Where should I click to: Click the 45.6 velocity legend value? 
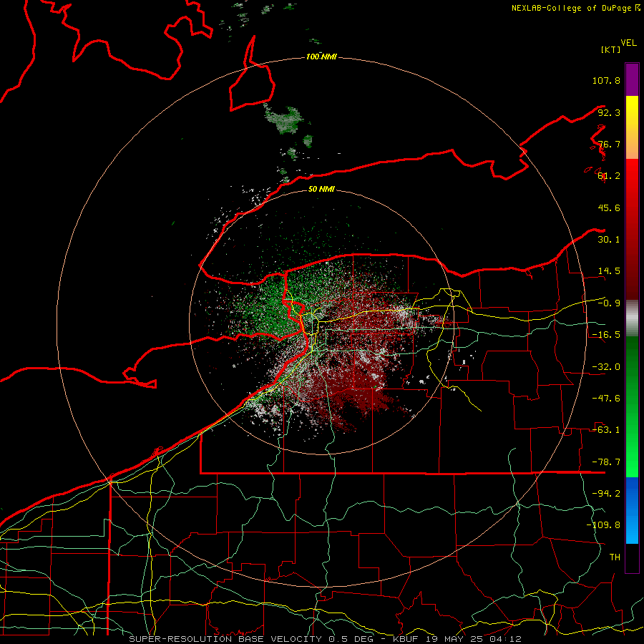click(609, 208)
